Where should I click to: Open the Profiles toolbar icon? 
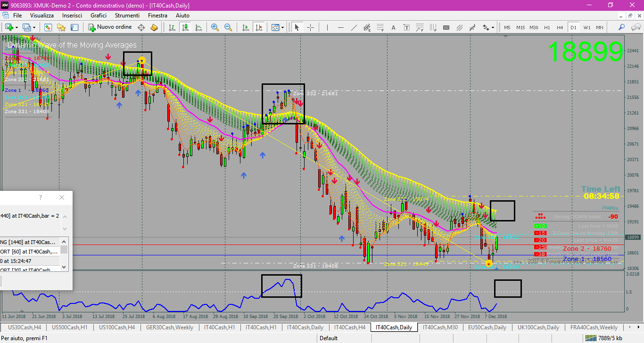click(x=27, y=27)
